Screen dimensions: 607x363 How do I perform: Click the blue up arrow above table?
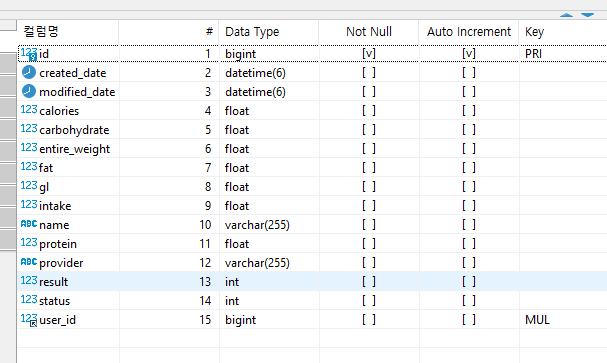[x=566, y=15]
